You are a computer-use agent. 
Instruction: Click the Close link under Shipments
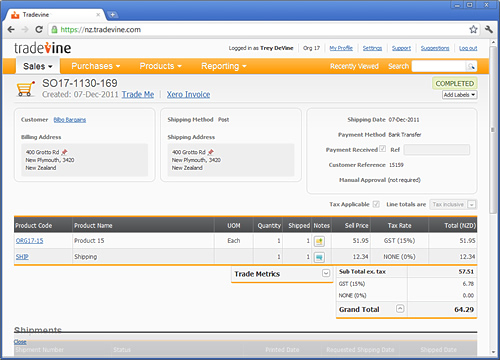click(x=20, y=342)
